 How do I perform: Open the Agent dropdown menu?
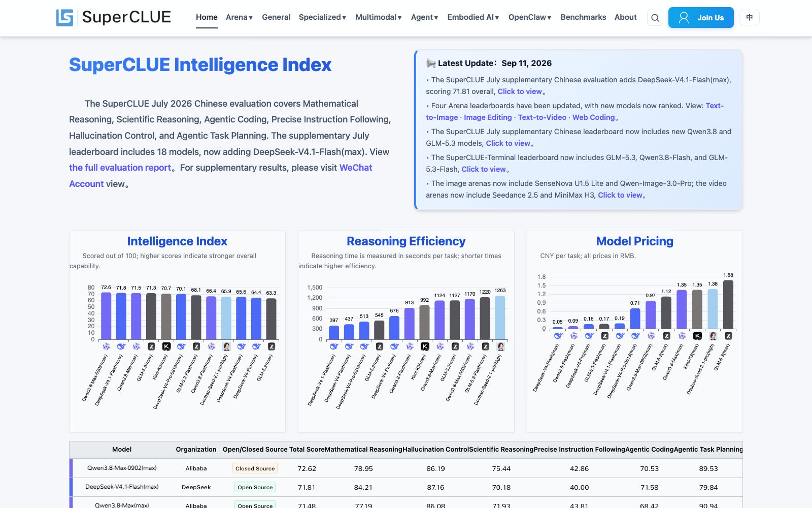click(x=425, y=17)
